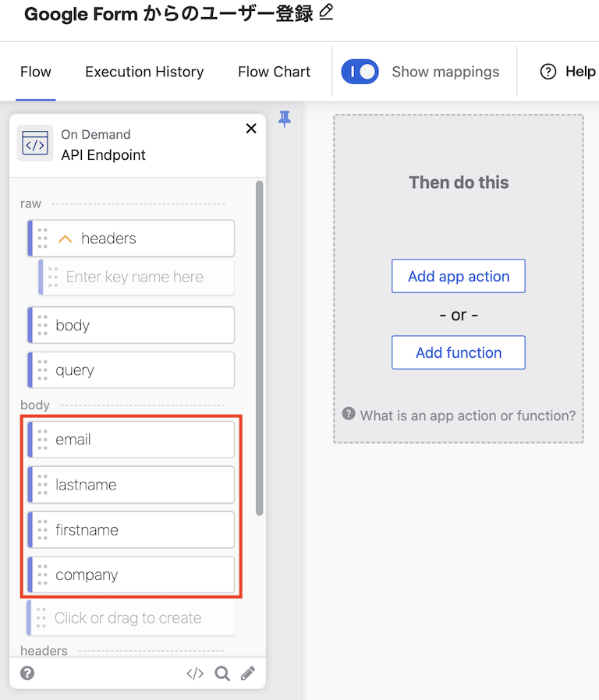Click the API Endpoint code icon
Screen dimensions: 599x700
pyautogui.click(x=35, y=144)
